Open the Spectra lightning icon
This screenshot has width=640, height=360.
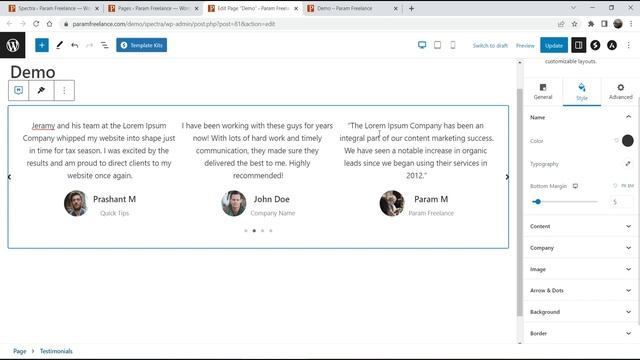pyautogui.click(x=595, y=45)
